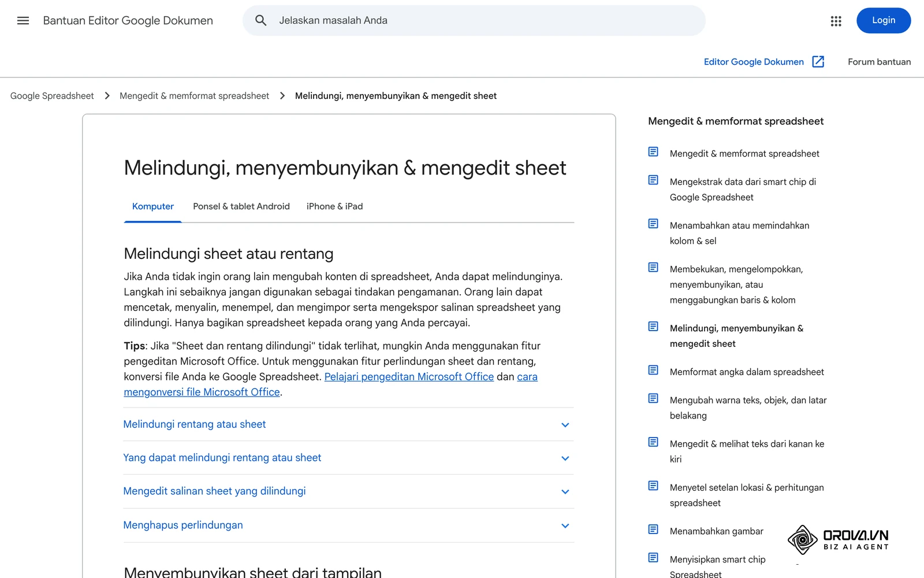Click article icon for Membekukan, mengelompokkan
This screenshot has height=578, width=924.
(x=653, y=268)
